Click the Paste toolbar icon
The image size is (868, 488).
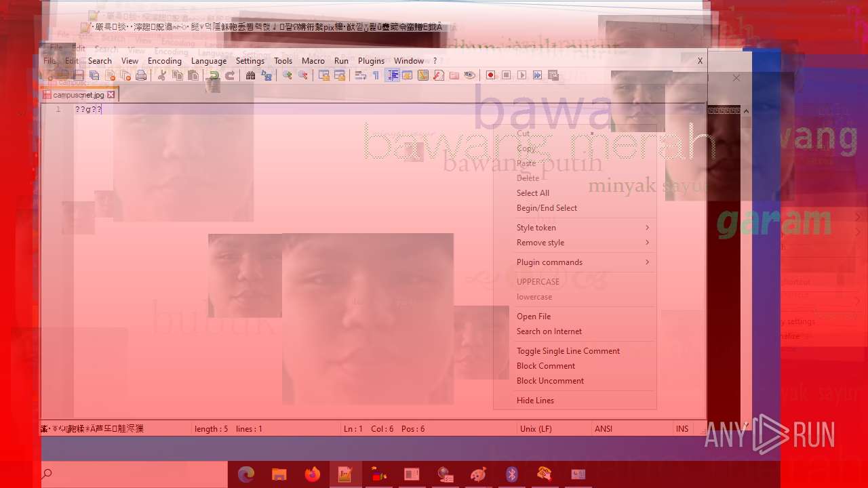click(193, 75)
